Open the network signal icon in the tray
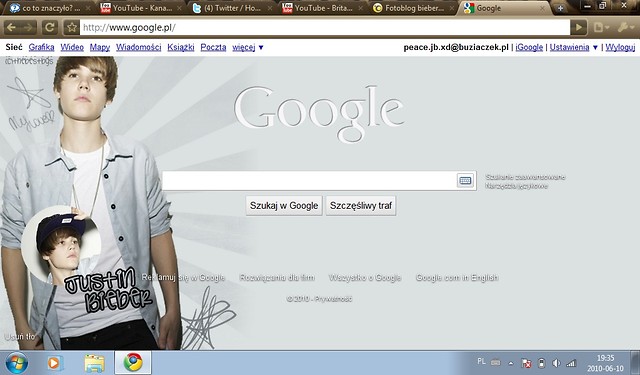640x375 pixels. click(x=571, y=363)
